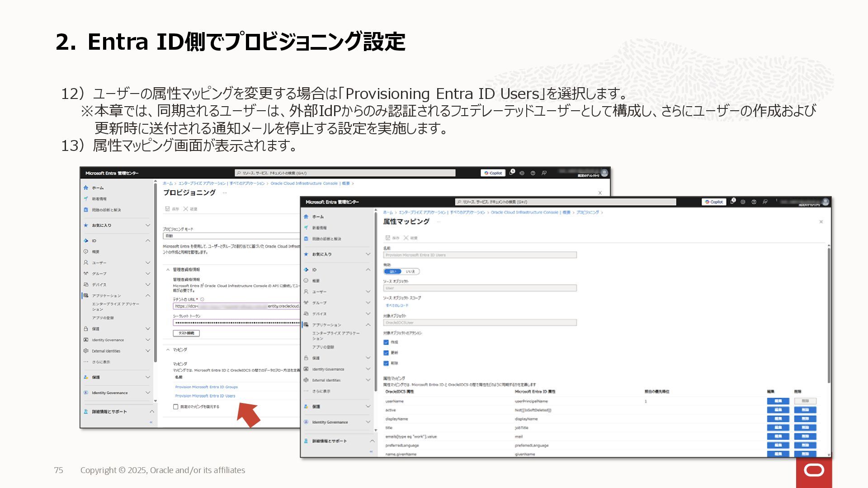Open Identity Governance item in Provisioning window sidebar
Screen dimensions: 868x488
[x=108, y=340]
